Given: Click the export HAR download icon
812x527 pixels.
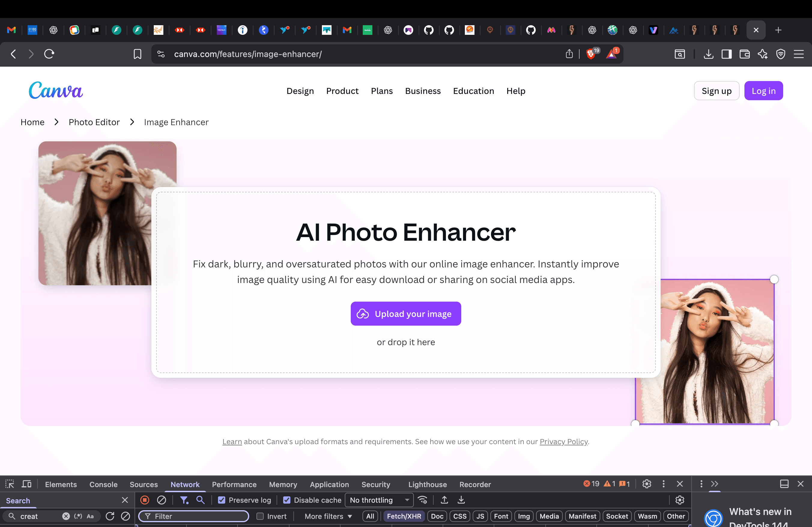Looking at the screenshot, I should point(461,500).
